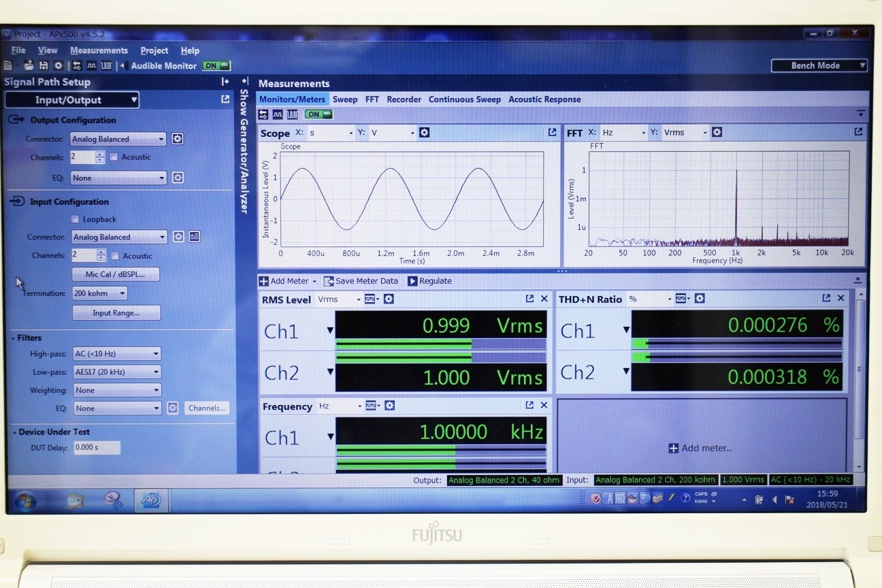The width and height of the screenshot is (882, 588).
Task: Open the Weighting None dropdown
Action: click(x=117, y=390)
